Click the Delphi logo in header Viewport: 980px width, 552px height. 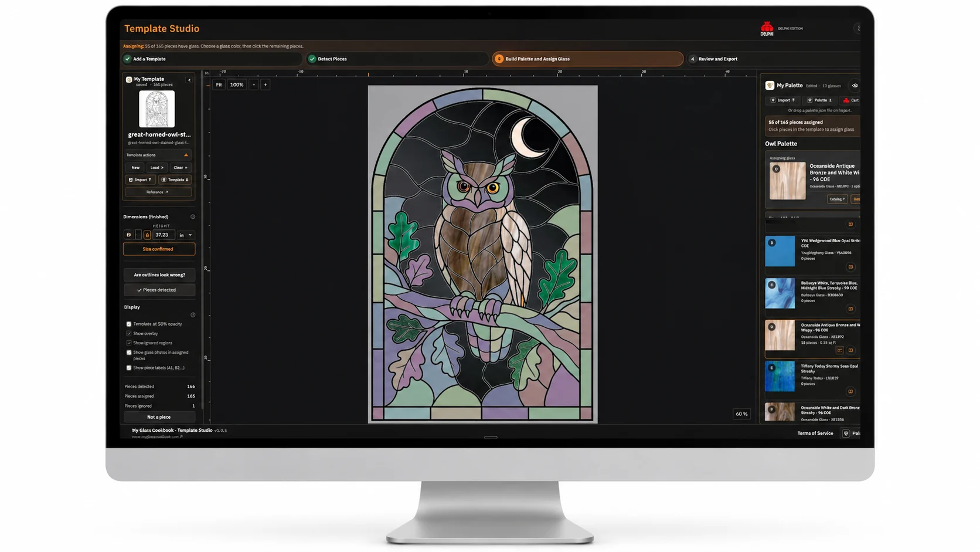[x=767, y=29]
